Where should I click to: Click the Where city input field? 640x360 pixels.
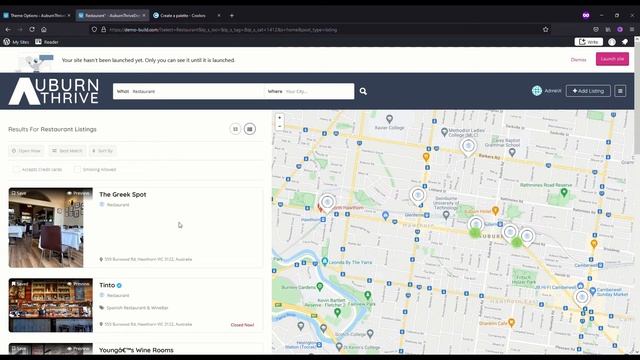tap(309, 91)
